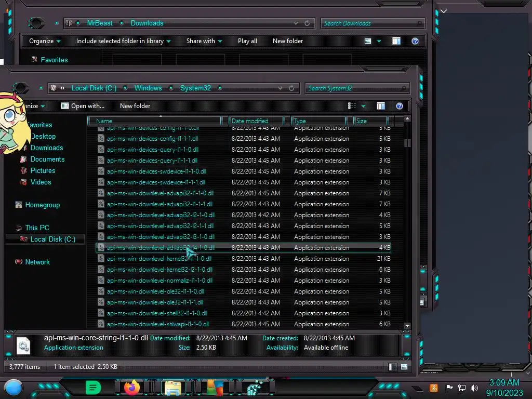532x399 pixels.
Task: Click New folder in Downloads window toolbar
Action: coord(288,41)
